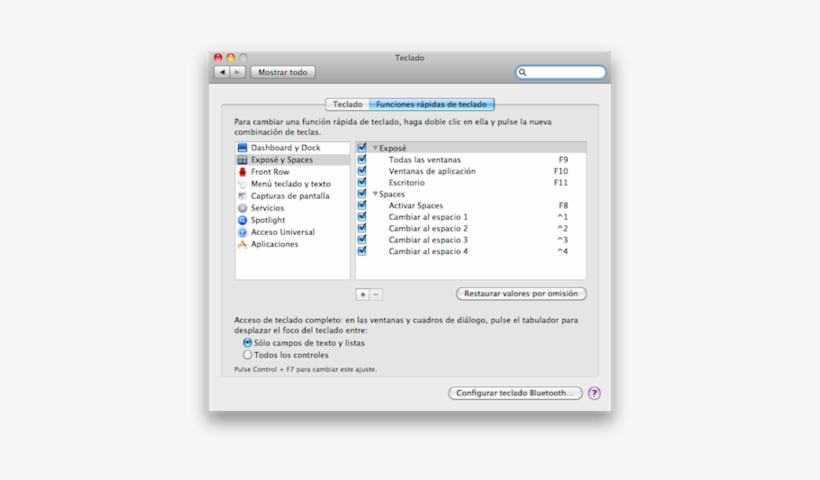This screenshot has height=480, width=820.
Task: Toggle the Cambiar al espacio 3 checkbox
Action: pyautogui.click(x=362, y=240)
